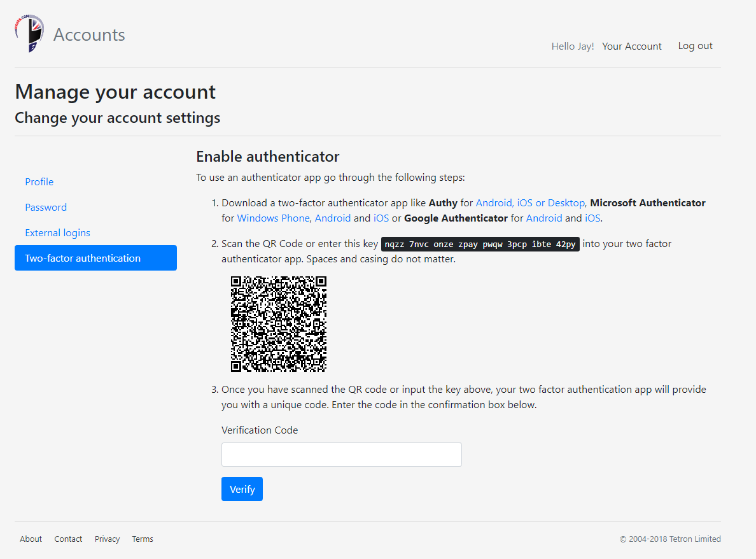
Task: Open Microsoft Authenticator's Windows Phone, Android link
Action: (x=293, y=218)
